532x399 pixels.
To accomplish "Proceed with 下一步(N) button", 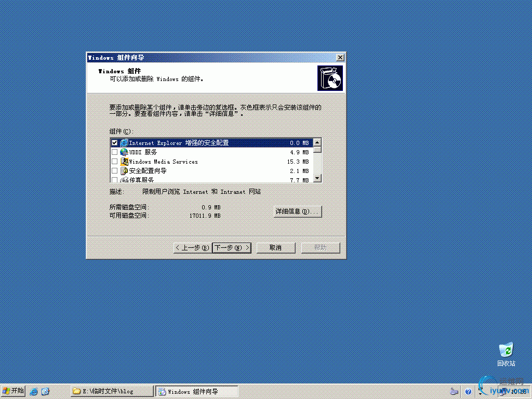I will [x=232, y=248].
